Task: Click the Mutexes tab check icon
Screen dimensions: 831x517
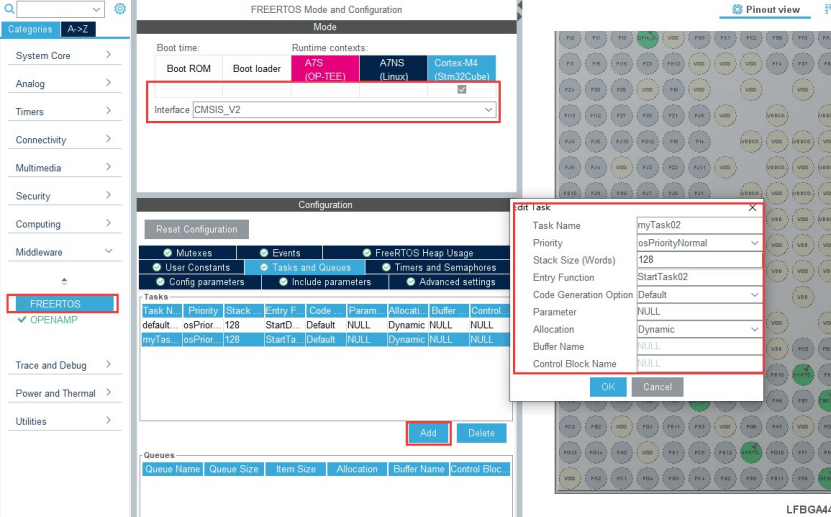Action: pos(167,253)
